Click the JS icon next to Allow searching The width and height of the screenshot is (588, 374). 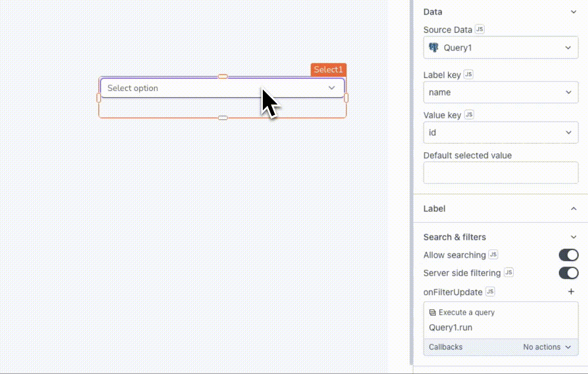[x=492, y=255]
